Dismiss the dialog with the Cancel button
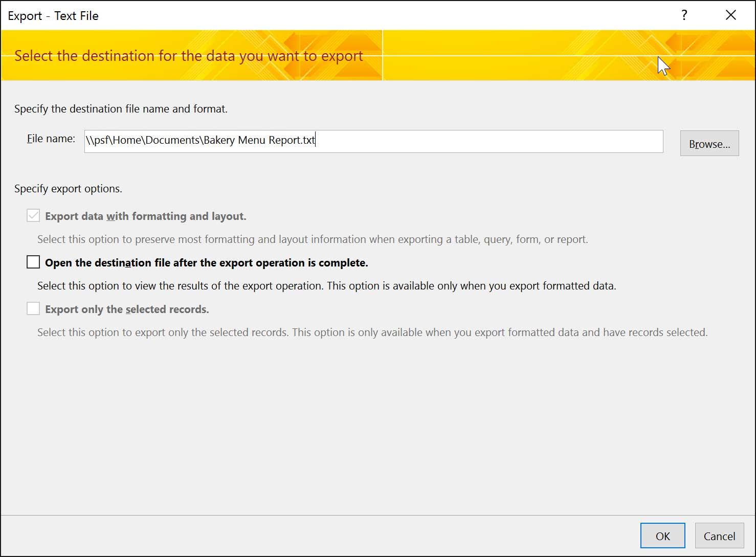756x557 pixels. [719, 536]
